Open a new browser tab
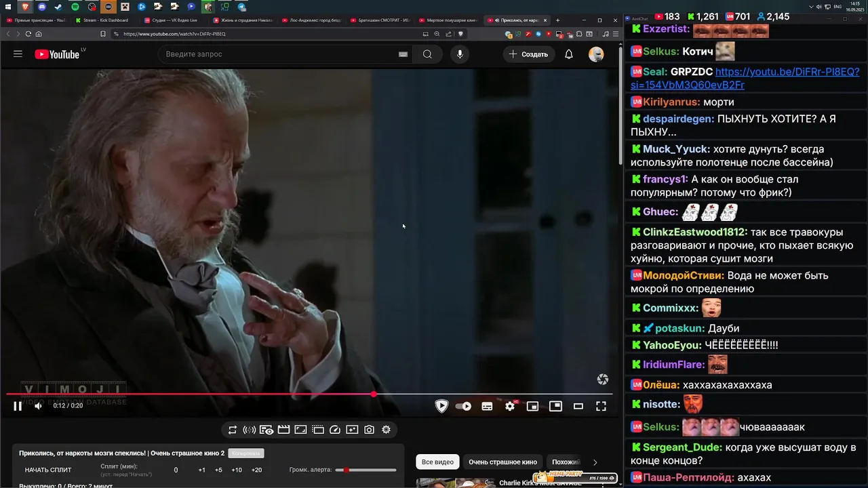Image resolution: width=868 pixels, height=488 pixels. [x=558, y=20]
